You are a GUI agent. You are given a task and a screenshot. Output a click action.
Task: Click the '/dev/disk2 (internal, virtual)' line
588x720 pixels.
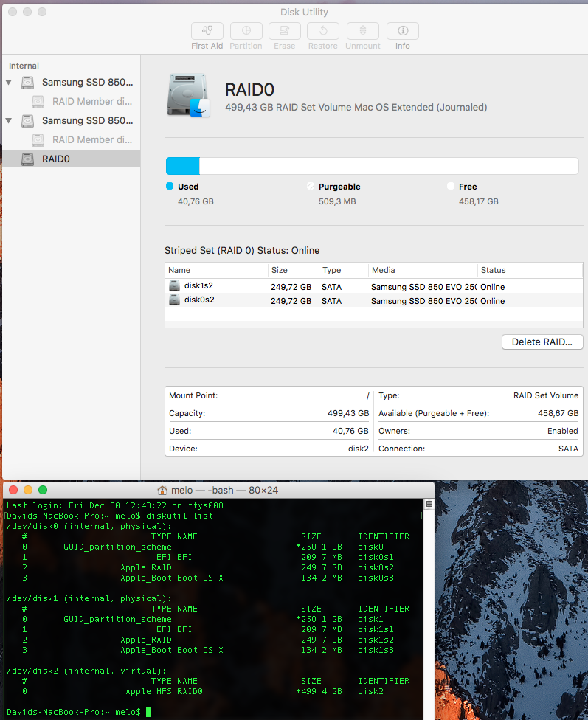86,671
